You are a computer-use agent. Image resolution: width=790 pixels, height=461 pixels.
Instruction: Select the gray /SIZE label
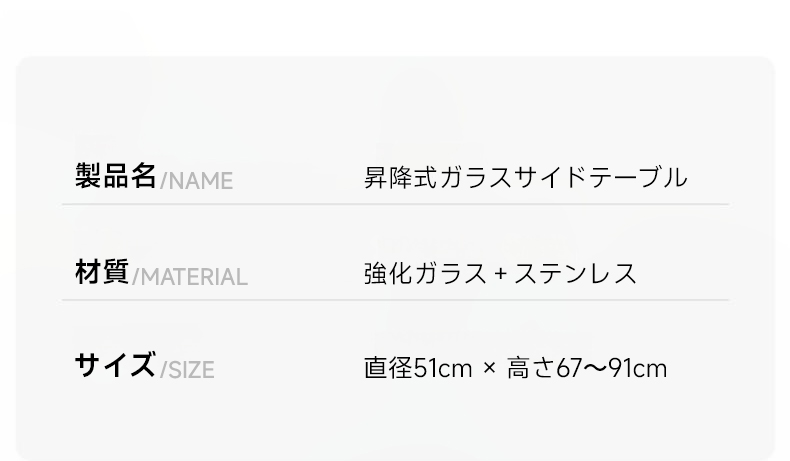tap(187, 370)
